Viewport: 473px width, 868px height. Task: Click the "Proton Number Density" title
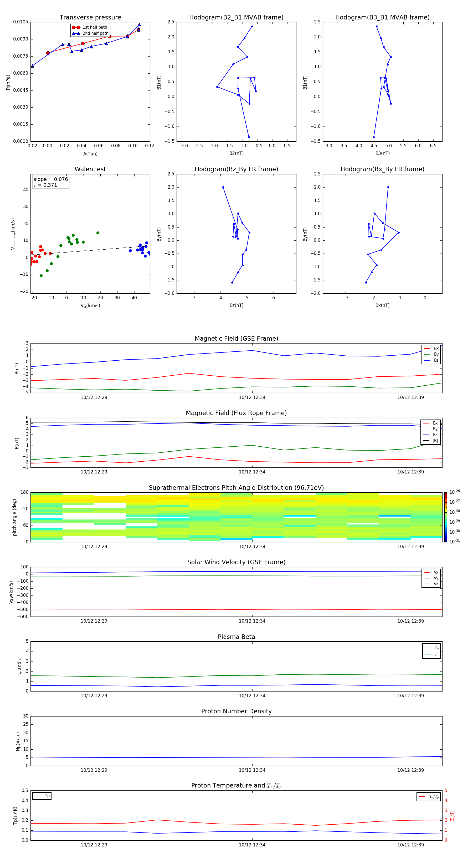(x=236, y=711)
